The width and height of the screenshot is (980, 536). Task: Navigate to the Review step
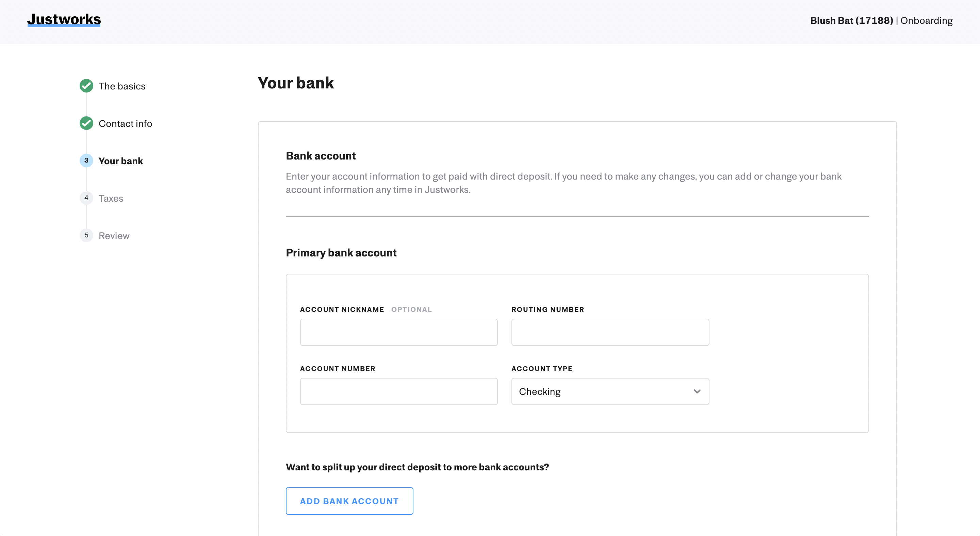click(x=114, y=236)
